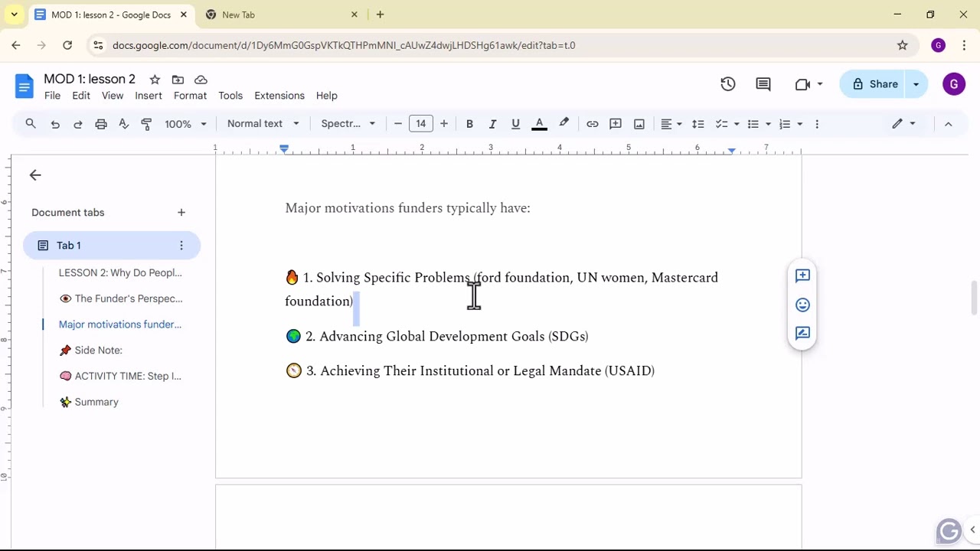This screenshot has height=551, width=980.
Task: Check the cloud document status
Action: click(201, 80)
